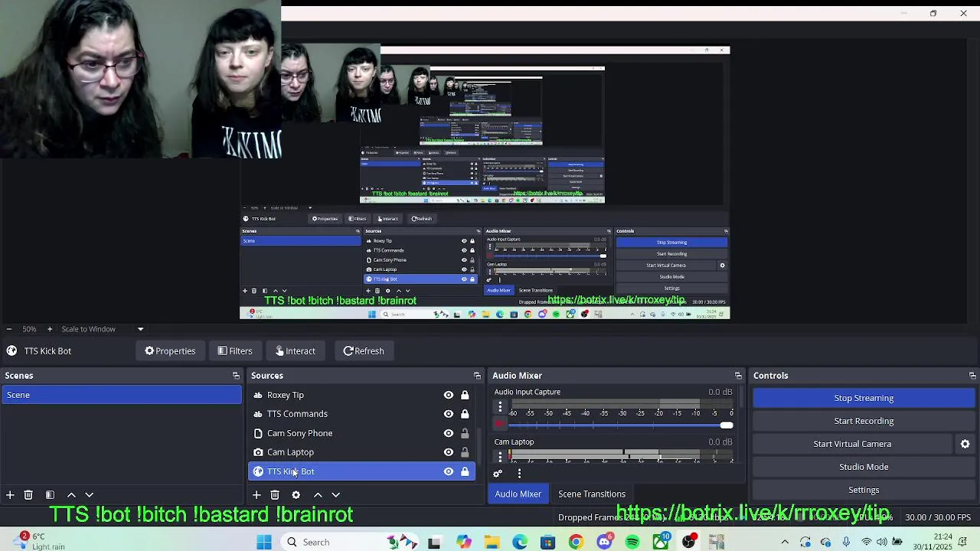980x551 pixels.
Task: Open source properties gear in Sources toolbar
Action: pos(296,495)
